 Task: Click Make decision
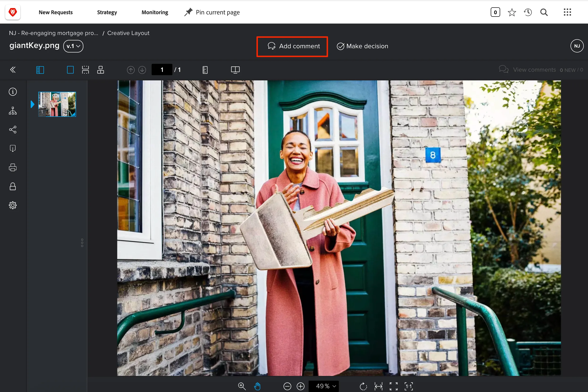tap(362, 46)
